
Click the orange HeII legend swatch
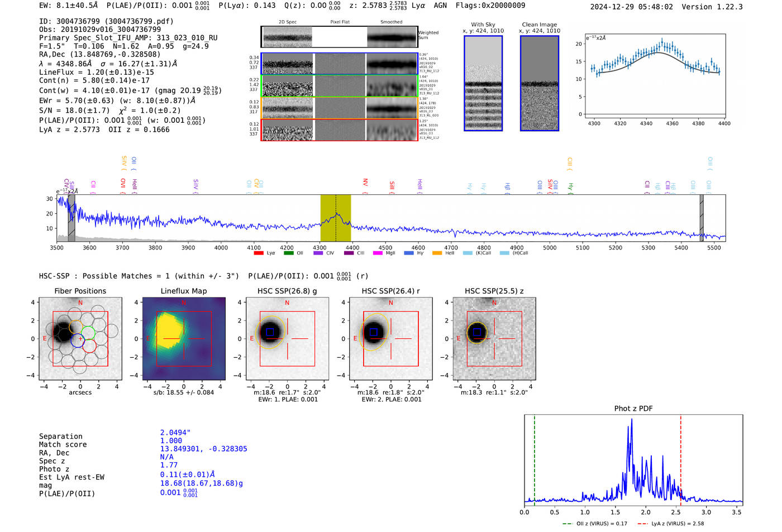pos(437,253)
